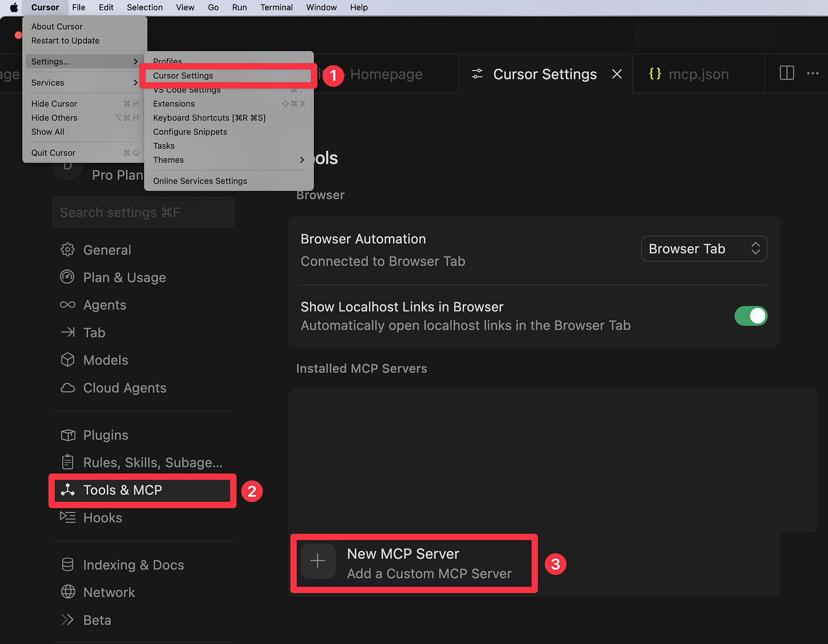Click the Hooks list icon
828x644 pixels.
coord(68,517)
